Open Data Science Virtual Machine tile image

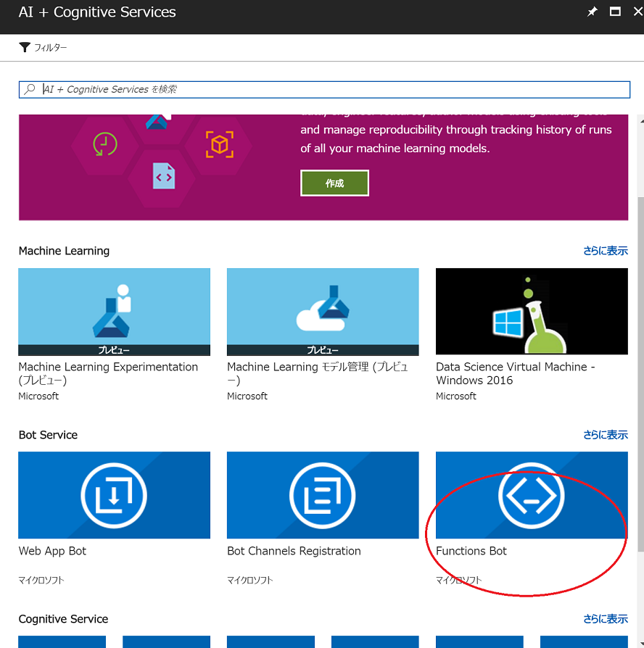pyautogui.click(x=532, y=311)
